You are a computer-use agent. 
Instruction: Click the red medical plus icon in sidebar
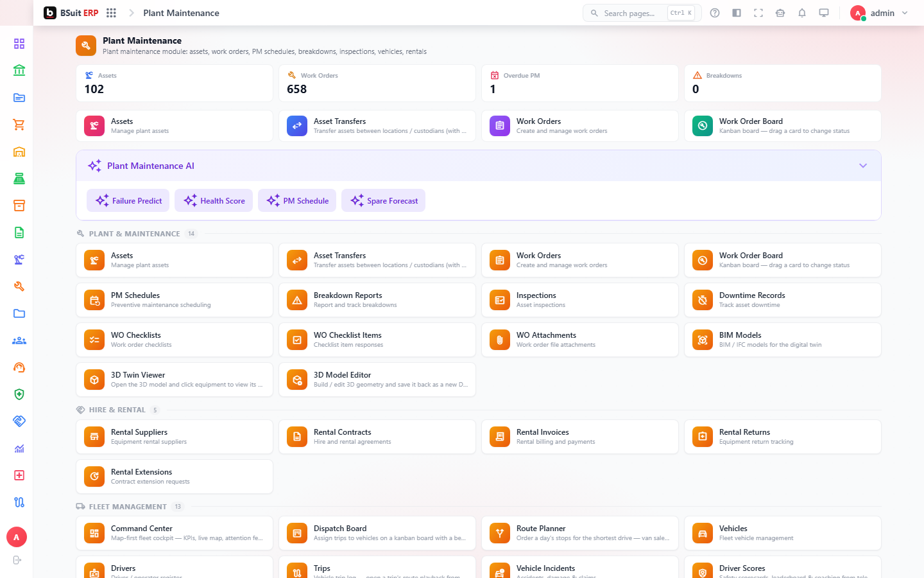tap(19, 475)
